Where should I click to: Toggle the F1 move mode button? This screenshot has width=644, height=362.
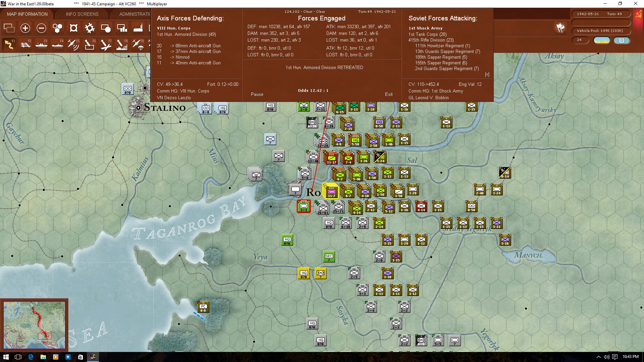point(9,44)
